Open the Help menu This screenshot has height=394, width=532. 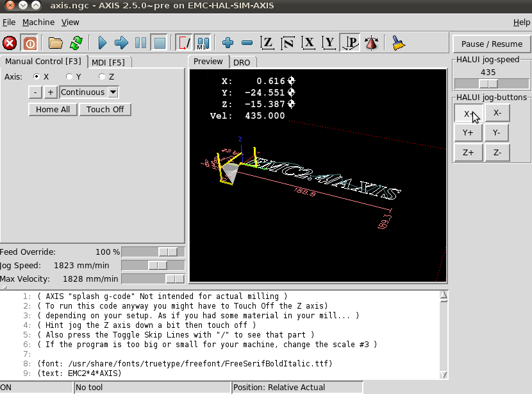click(x=522, y=22)
